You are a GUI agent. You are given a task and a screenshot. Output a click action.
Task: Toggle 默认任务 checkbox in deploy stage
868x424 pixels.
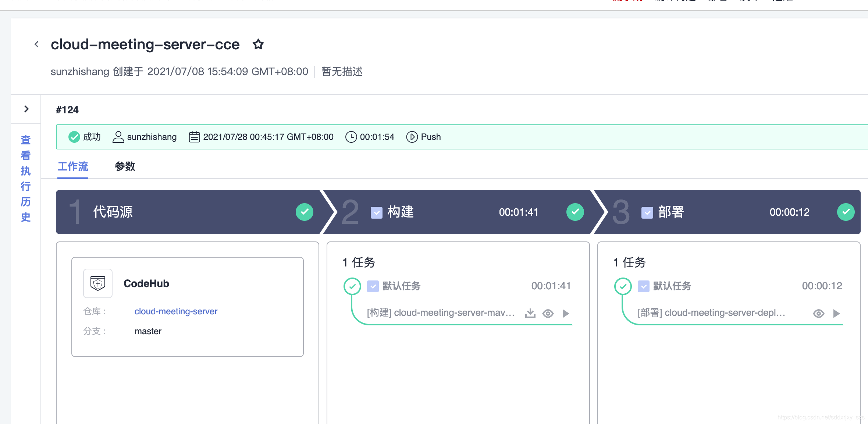[x=644, y=286]
